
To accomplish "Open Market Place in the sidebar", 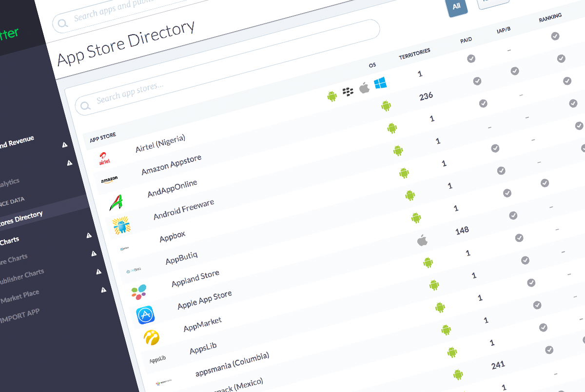I will point(19,296).
